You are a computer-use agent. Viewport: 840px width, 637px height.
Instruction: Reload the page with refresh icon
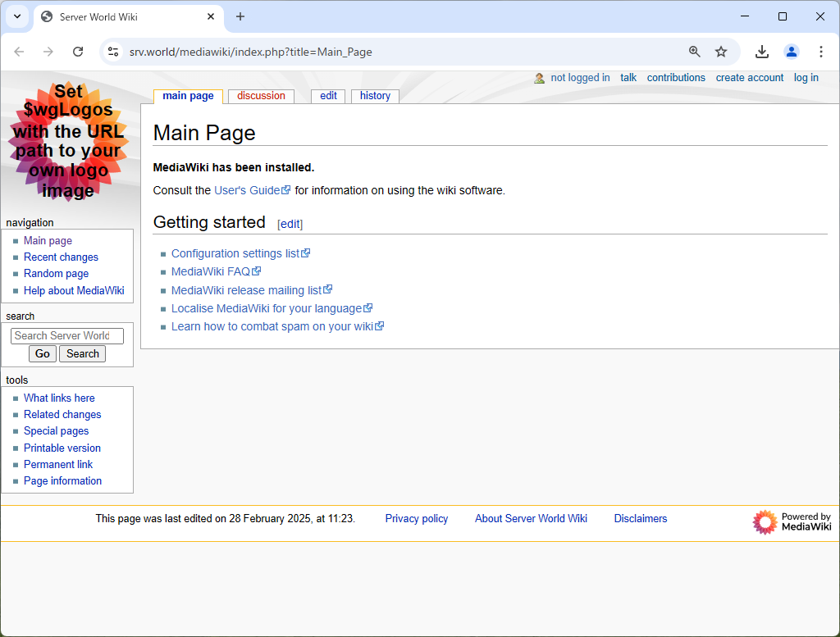coord(78,52)
